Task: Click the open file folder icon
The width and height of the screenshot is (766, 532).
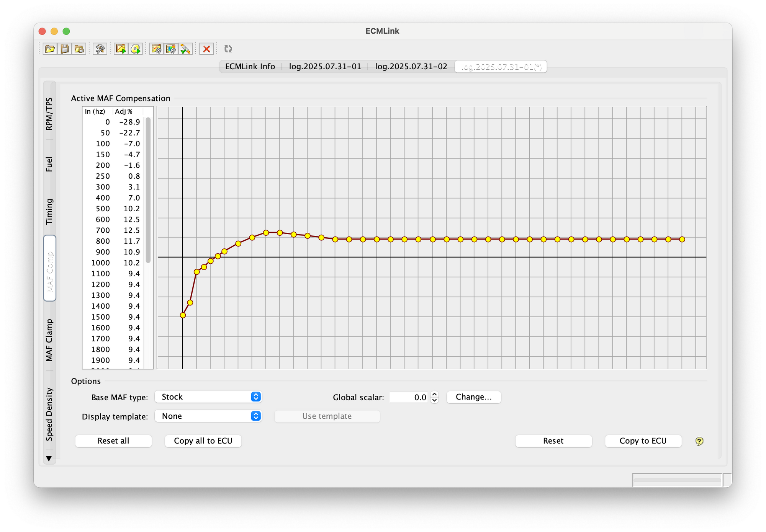Action: click(50, 49)
